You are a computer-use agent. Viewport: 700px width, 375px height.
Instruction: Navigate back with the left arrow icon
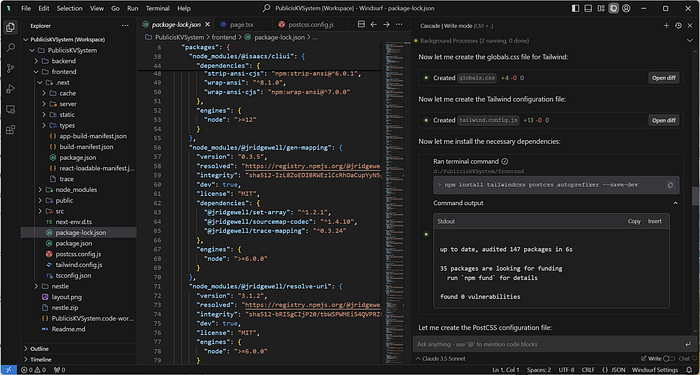(374, 25)
